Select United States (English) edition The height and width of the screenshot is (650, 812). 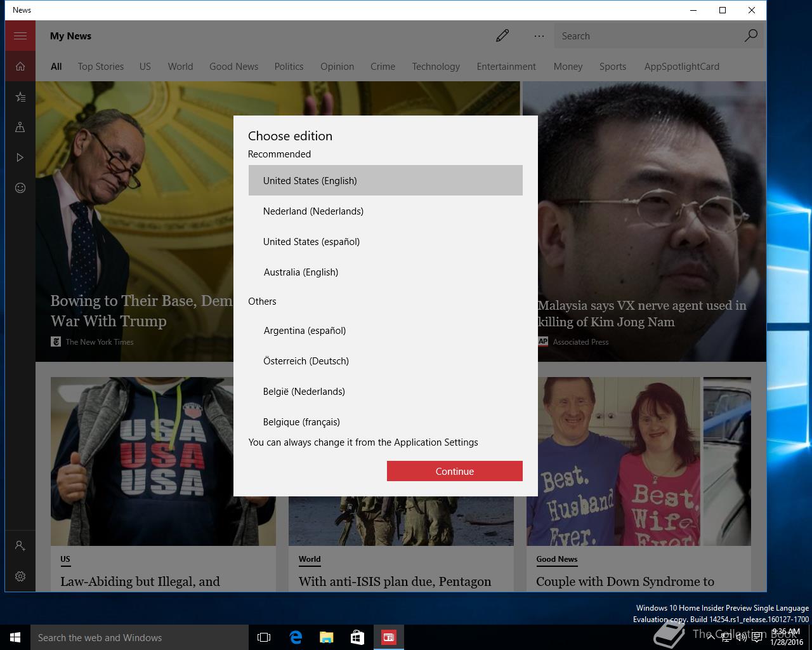tap(386, 180)
